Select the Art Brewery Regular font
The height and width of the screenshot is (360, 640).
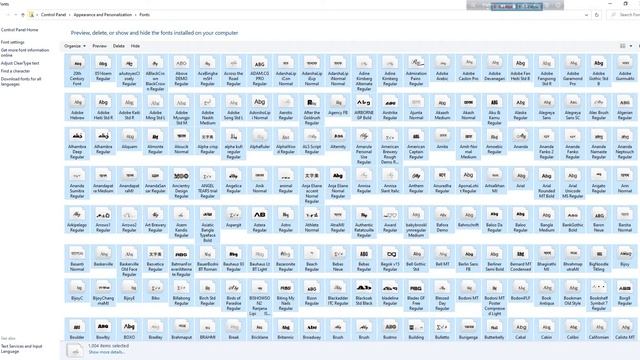click(155, 220)
